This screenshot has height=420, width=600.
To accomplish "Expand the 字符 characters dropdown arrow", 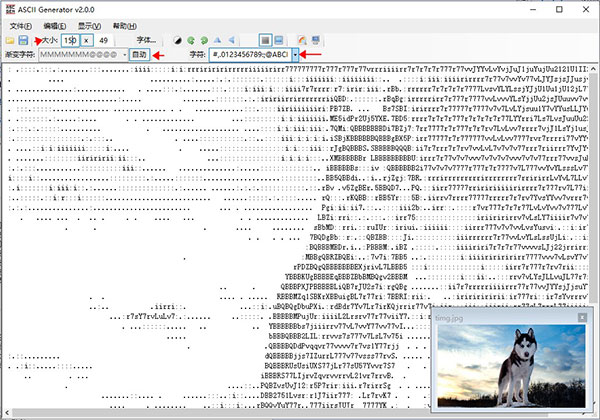I will 295,55.
